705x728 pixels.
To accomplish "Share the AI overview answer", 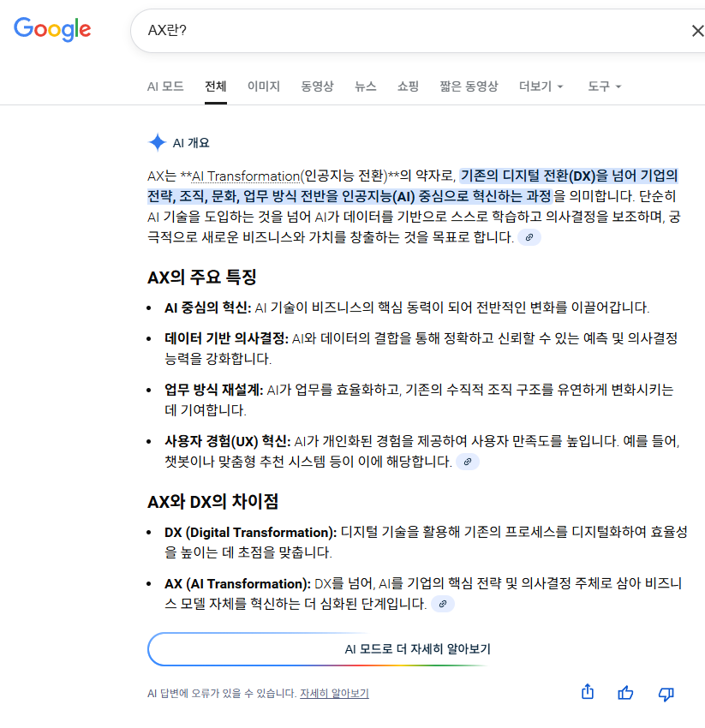I will click(588, 692).
